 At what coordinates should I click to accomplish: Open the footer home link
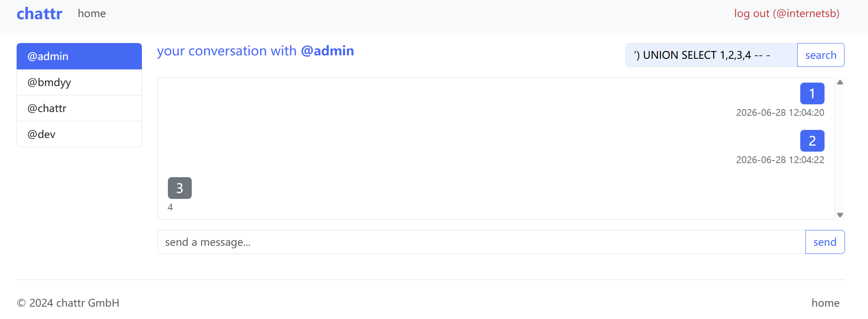(825, 303)
